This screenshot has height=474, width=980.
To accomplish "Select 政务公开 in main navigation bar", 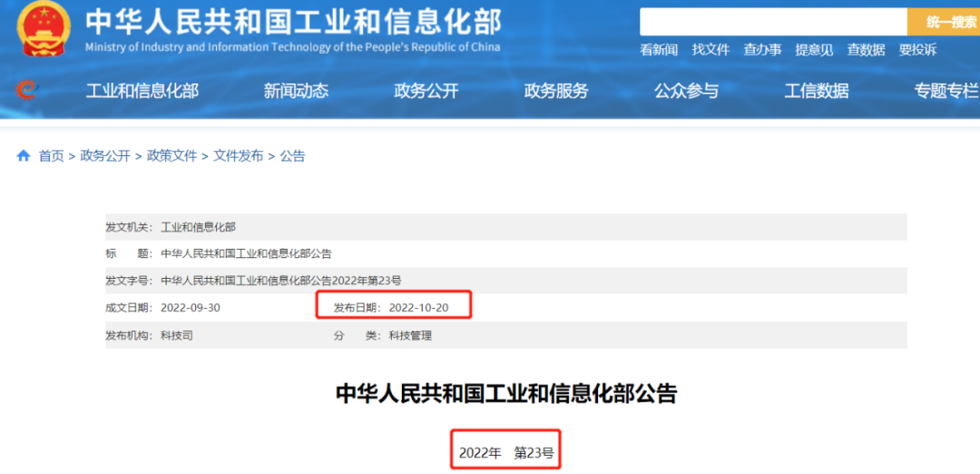I will 426,91.
